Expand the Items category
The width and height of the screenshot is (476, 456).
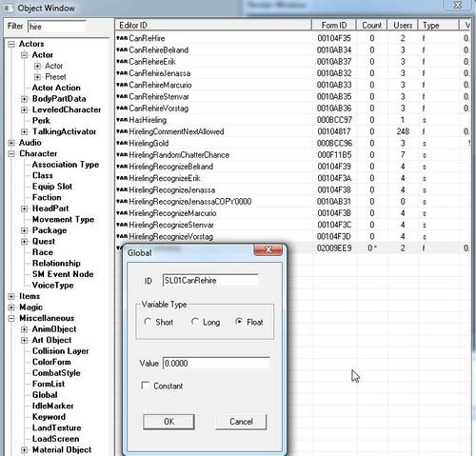11,297
